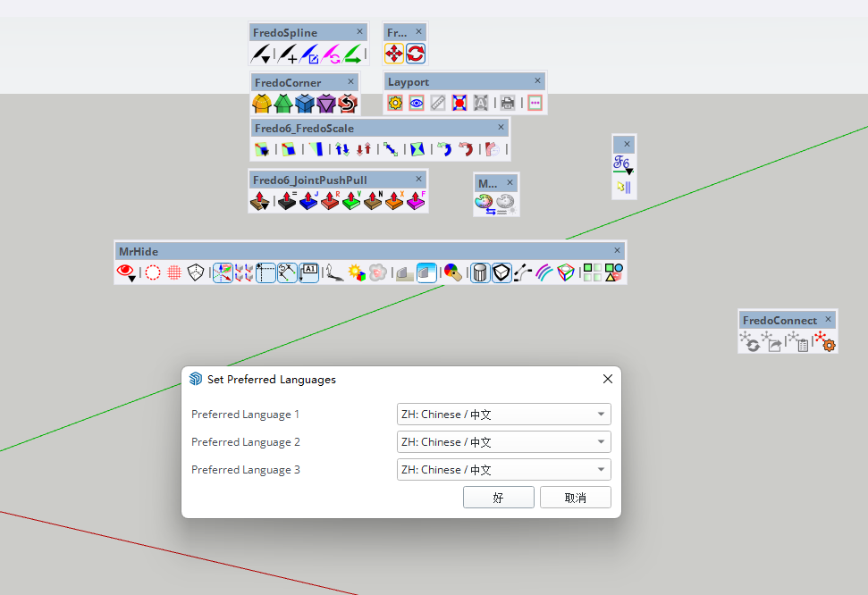Expand the Preferred Language 3 dropdown
Screen dimensions: 868x595
pos(503,470)
